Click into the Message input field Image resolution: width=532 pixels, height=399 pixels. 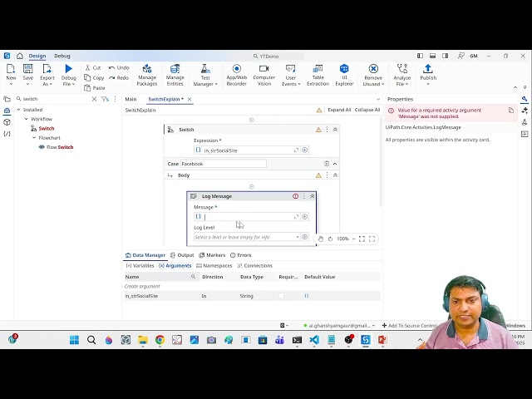click(x=247, y=216)
